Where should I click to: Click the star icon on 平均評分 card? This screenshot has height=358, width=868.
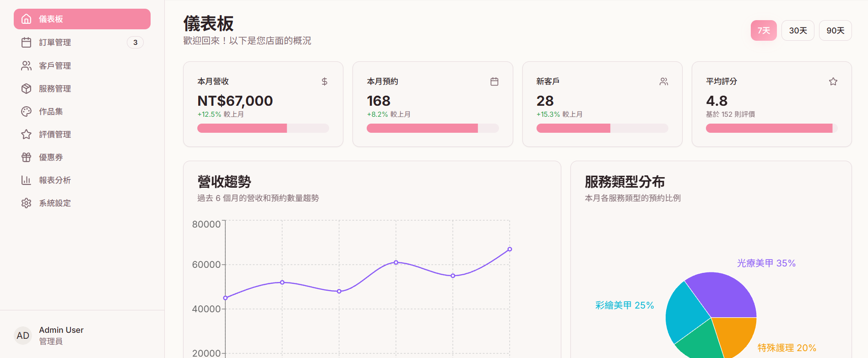point(833,81)
